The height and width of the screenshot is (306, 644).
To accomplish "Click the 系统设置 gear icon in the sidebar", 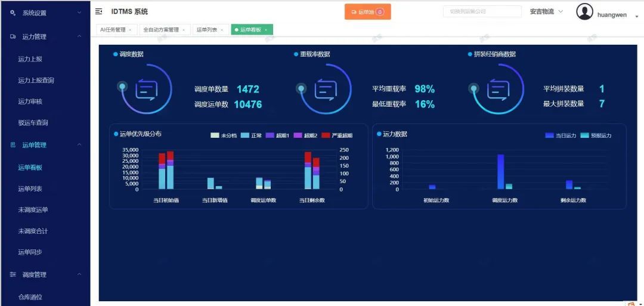I will click(13, 13).
